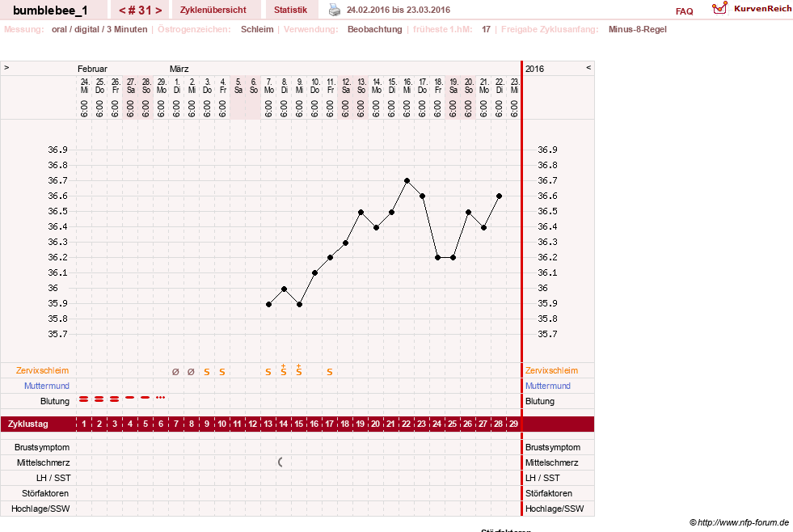This screenshot has width=793, height=532.
Task: Click the left Hochlage/SSW row label
Action: tap(40, 509)
